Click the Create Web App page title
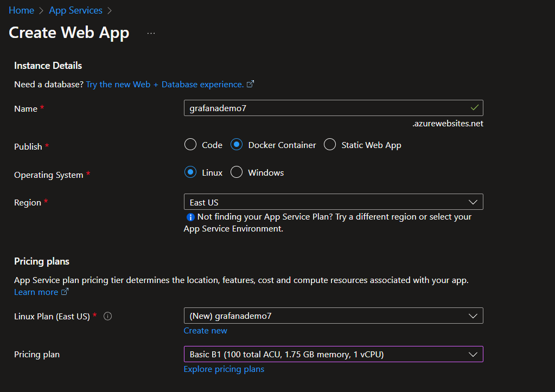Image resolution: width=555 pixels, height=392 pixels. coord(69,33)
